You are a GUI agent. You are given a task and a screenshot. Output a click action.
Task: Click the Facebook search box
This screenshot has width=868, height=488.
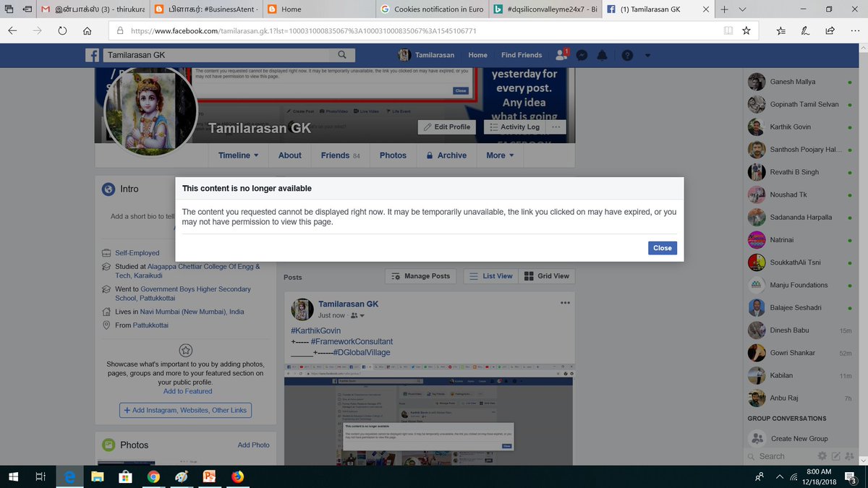click(x=218, y=55)
